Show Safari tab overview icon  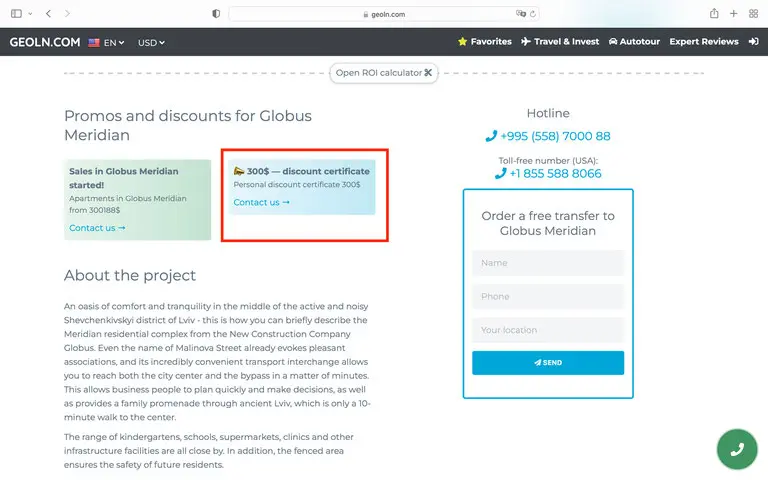(753, 14)
